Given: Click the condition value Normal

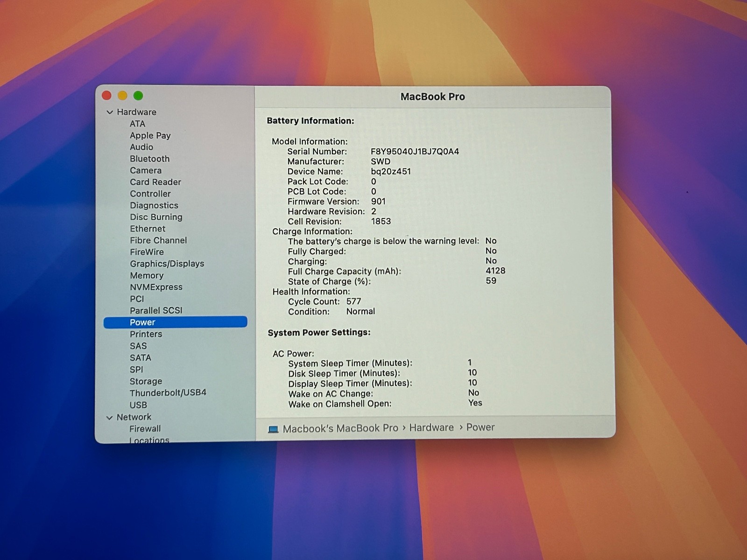Looking at the screenshot, I should [x=360, y=311].
